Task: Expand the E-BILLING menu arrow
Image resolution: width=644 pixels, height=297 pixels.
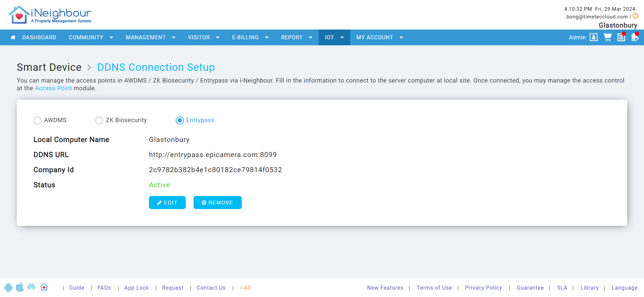Action: 267,38
